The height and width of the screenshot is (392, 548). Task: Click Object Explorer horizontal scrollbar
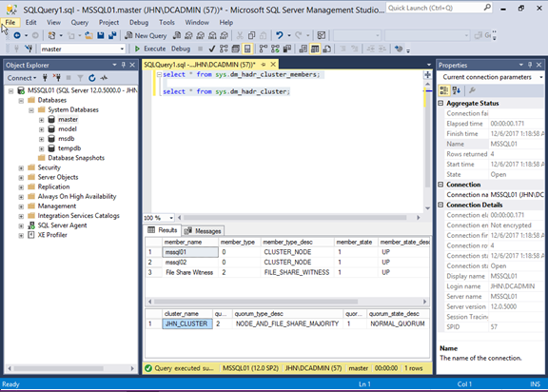[58, 368]
